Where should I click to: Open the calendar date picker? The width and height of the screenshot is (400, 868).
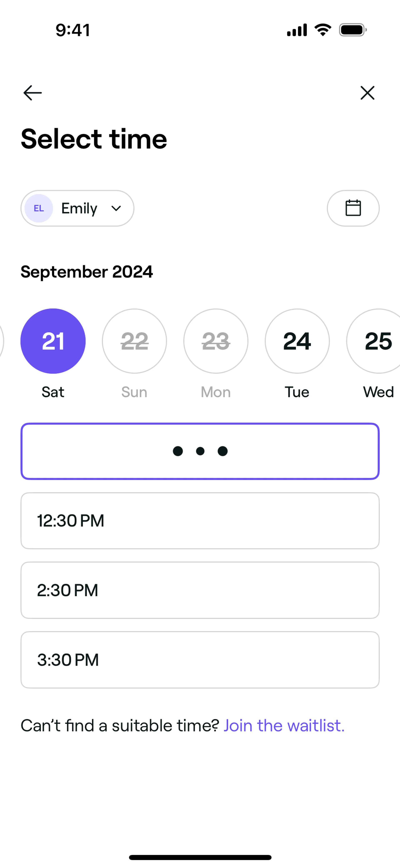[353, 208]
